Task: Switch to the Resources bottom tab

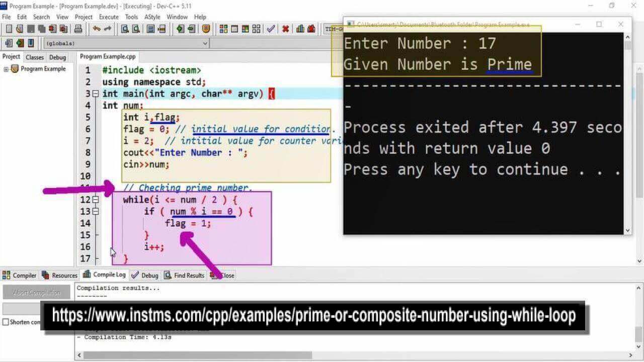Action: point(60,275)
